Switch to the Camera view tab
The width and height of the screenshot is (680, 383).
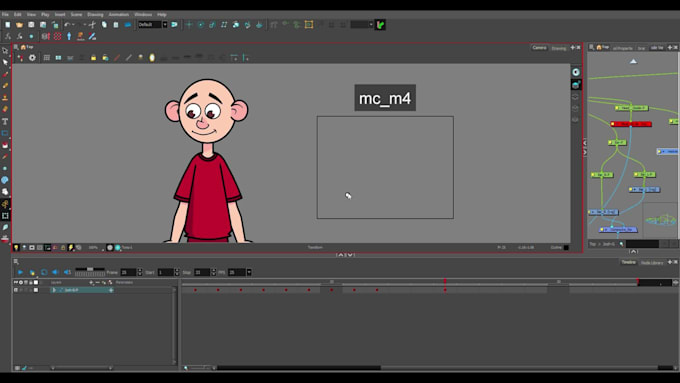pos(539,48)
